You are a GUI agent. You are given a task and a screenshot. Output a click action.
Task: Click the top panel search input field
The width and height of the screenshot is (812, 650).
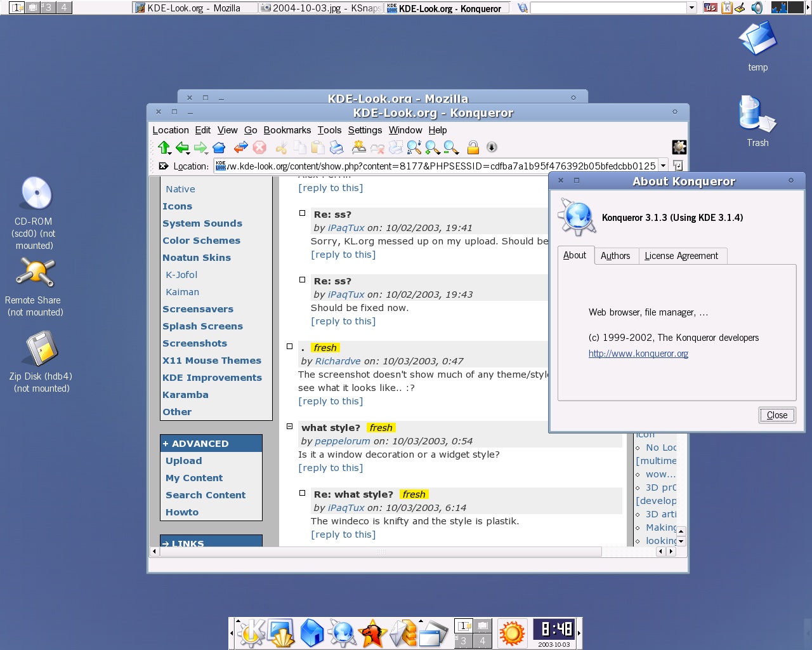click(608, 8)
